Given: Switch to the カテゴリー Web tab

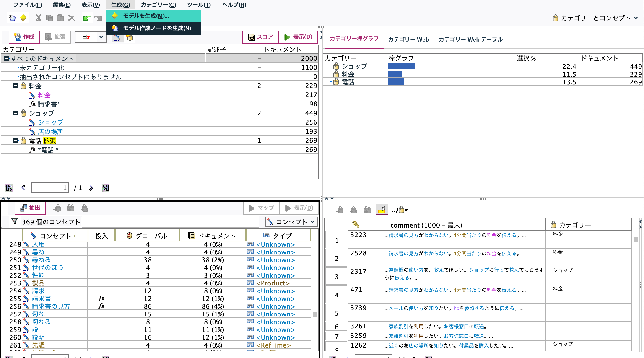Looking at the screenshot, I should pyautogui.click(x=408, y=39).
